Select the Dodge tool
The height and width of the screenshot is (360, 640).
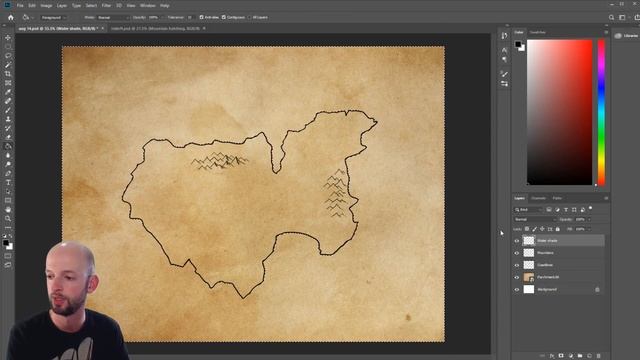pos(8,164)
